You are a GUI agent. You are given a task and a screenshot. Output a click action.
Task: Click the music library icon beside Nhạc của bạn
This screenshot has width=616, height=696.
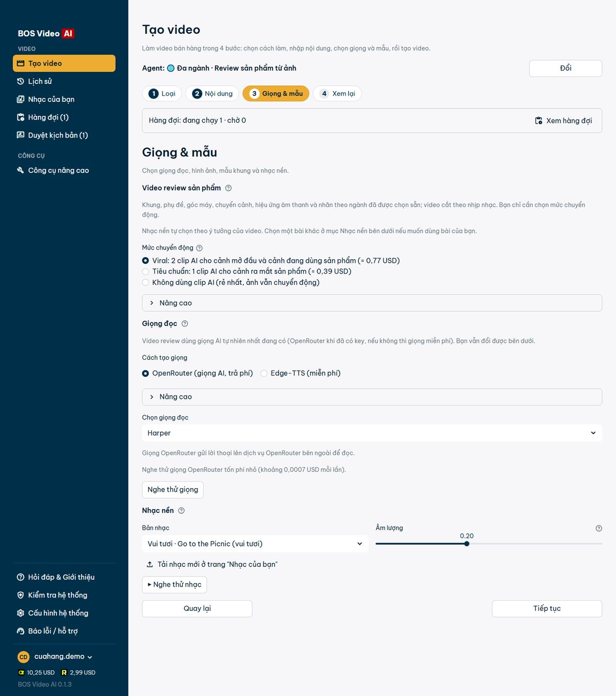click(21, 99)
